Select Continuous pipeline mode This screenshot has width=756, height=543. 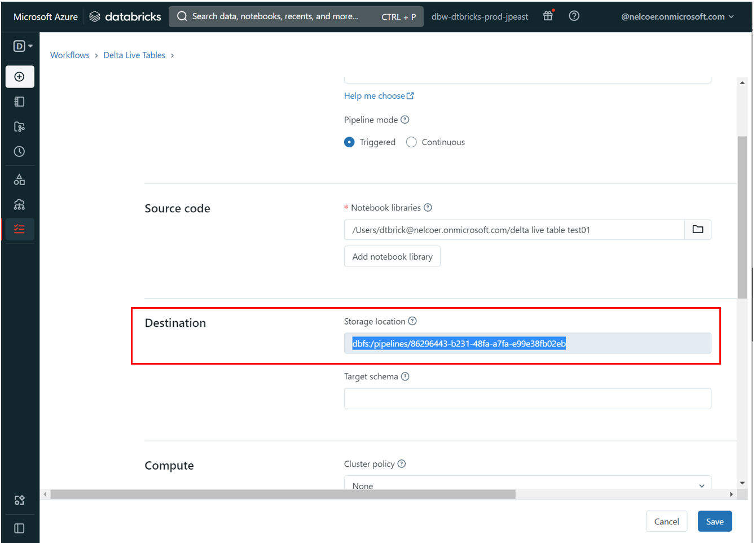pyautogui.click(x=411, y=142)
